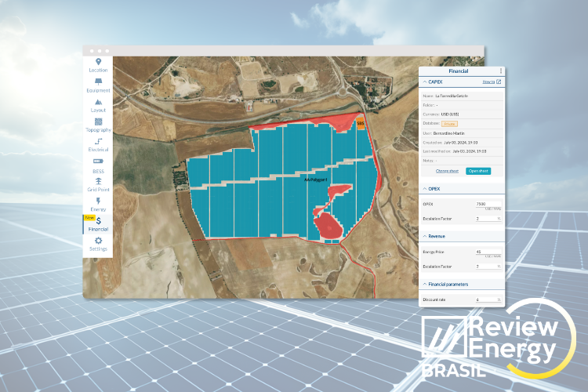The image size is (588, 392).
Task: Click the currency value USD (US$)
Action: 450,114
